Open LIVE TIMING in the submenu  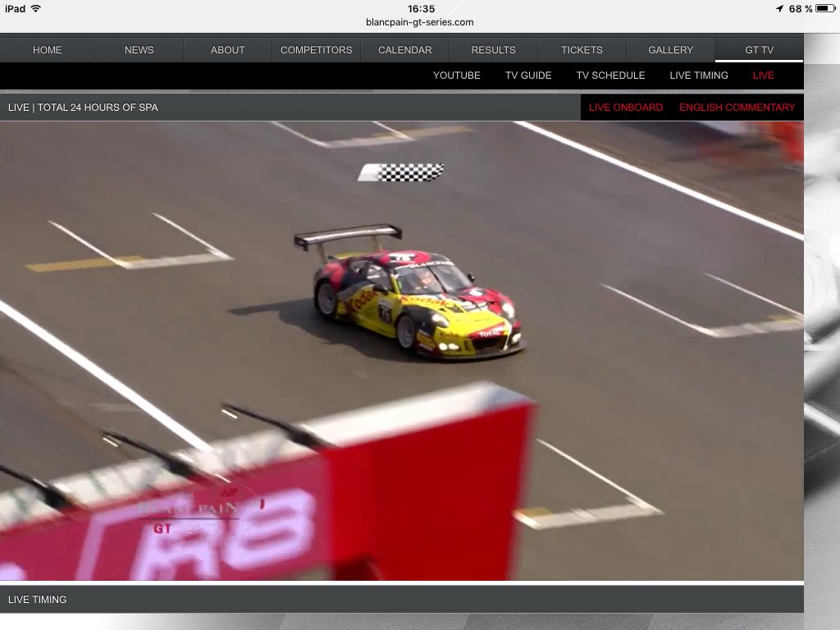(x=699, y=75)
